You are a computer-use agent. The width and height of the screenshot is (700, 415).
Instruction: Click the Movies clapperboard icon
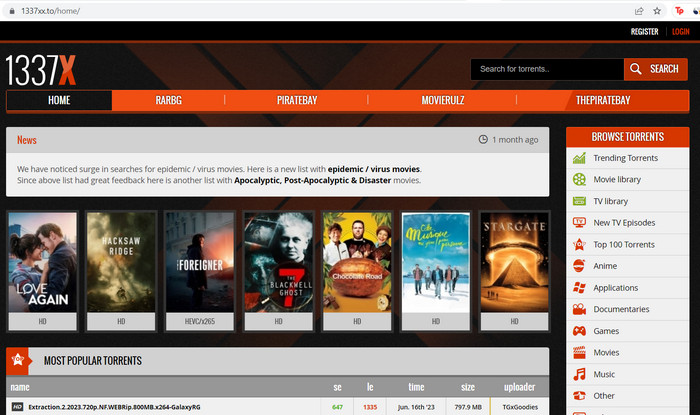[x=579, y=353]
